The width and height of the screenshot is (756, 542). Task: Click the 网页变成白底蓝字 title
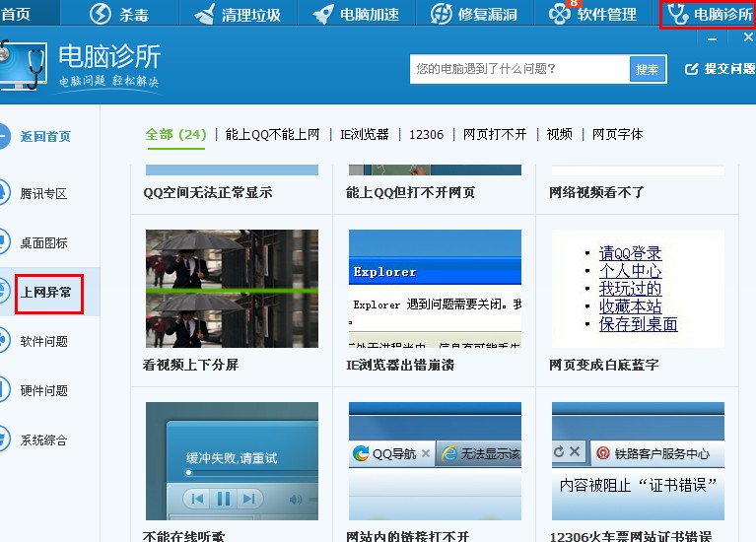[603, 365]
